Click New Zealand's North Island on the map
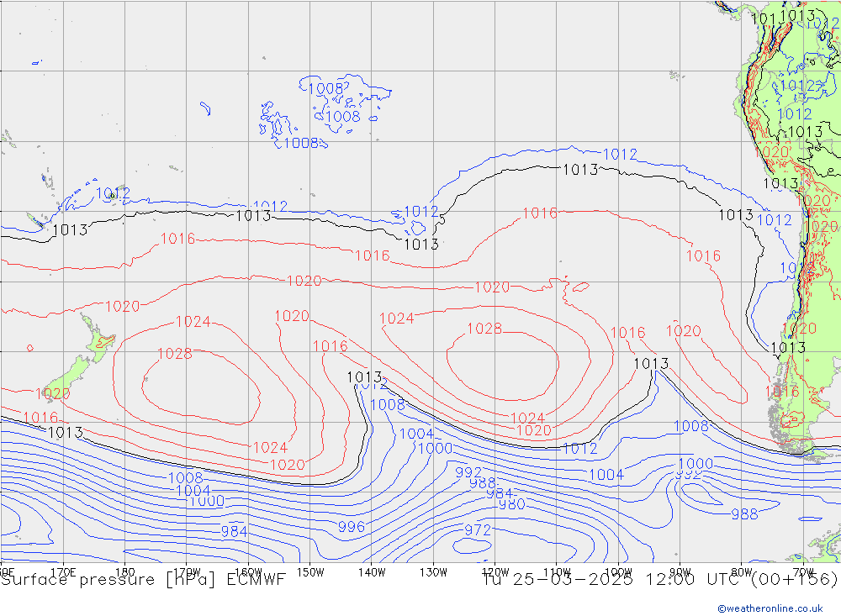The width and height of the screenshot is (841, 616). [99, 339]
